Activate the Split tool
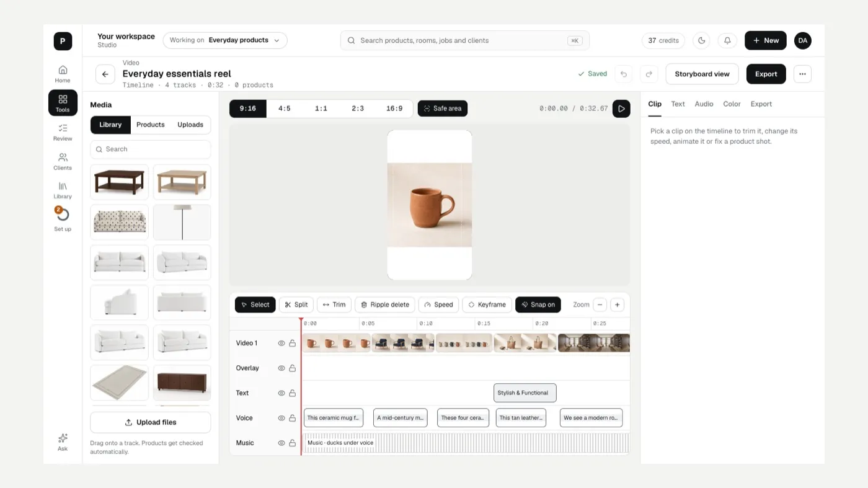Screen dimensions: 868x488 (x=296, y=304)
